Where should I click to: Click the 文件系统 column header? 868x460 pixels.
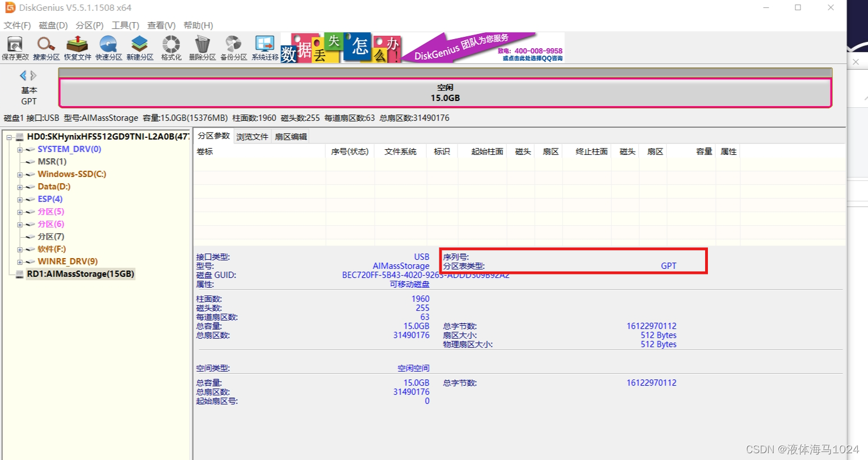[400, 151]
